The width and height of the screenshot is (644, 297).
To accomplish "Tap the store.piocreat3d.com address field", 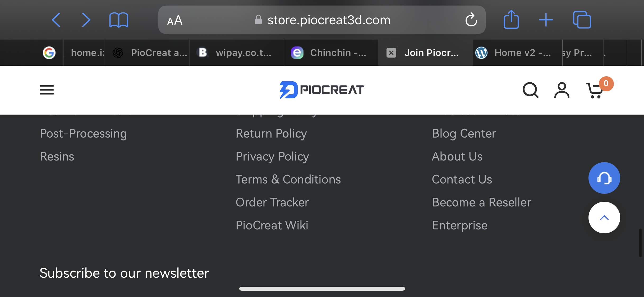I will point(322,20).
